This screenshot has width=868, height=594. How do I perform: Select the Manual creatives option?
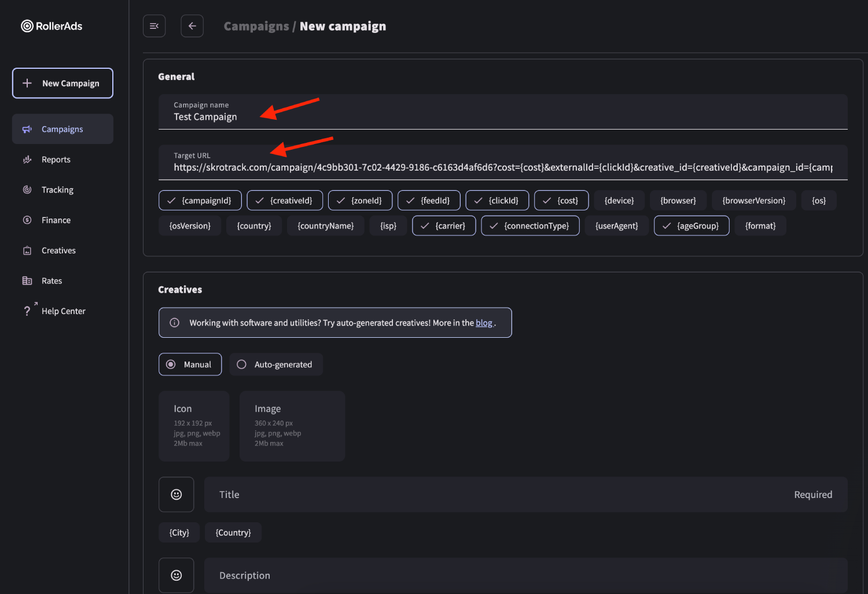tap(190, 364)
